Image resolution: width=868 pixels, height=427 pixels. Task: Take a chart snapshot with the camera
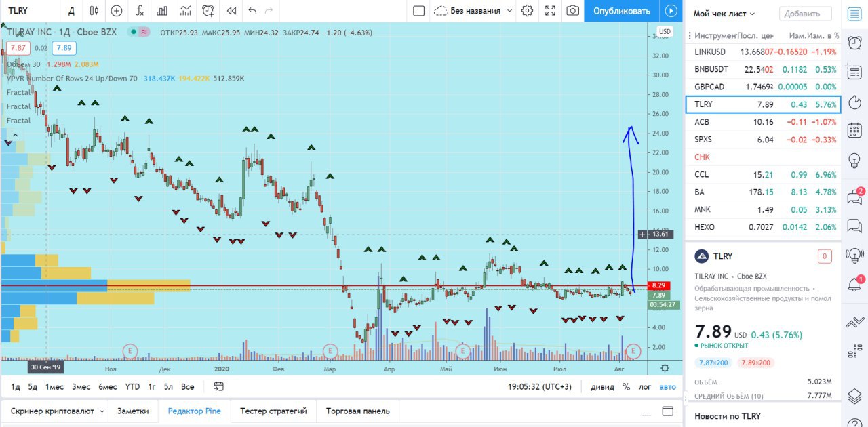(x=573, y=11)
